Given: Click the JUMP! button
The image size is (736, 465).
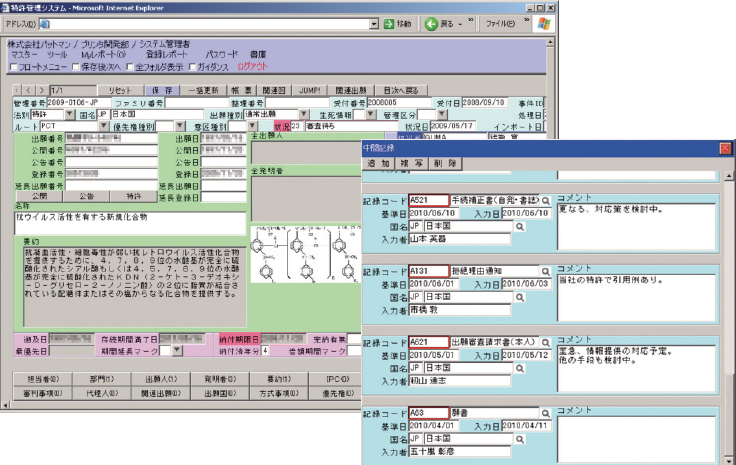Looking at the screenshot, I should tap(310, 90).
